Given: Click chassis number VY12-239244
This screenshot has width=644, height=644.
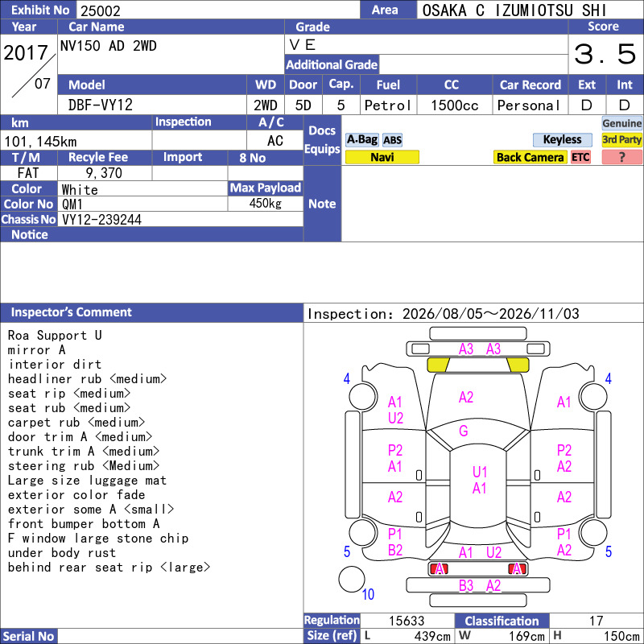Looking at the screenshot, I should click(x=101, y=220).
